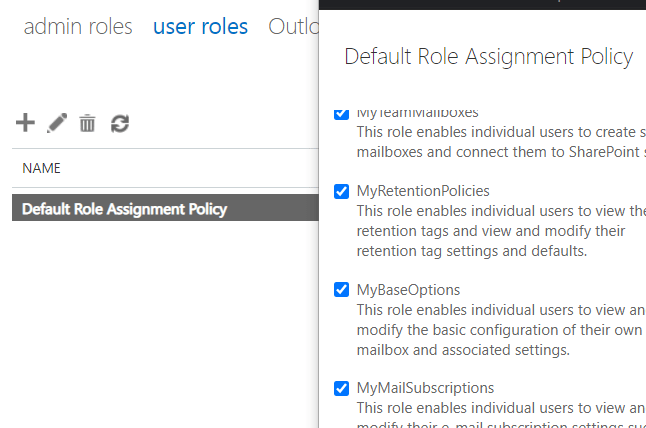646x428 pixels.
Task: Select the user roles tab
Action: pos(200,27)
